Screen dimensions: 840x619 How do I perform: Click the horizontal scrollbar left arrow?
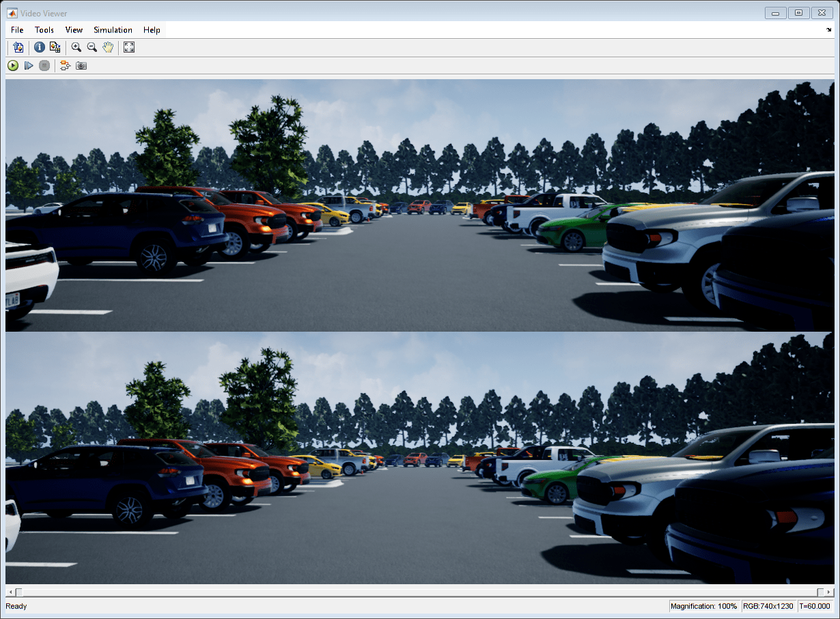click(x=10, y=592)
